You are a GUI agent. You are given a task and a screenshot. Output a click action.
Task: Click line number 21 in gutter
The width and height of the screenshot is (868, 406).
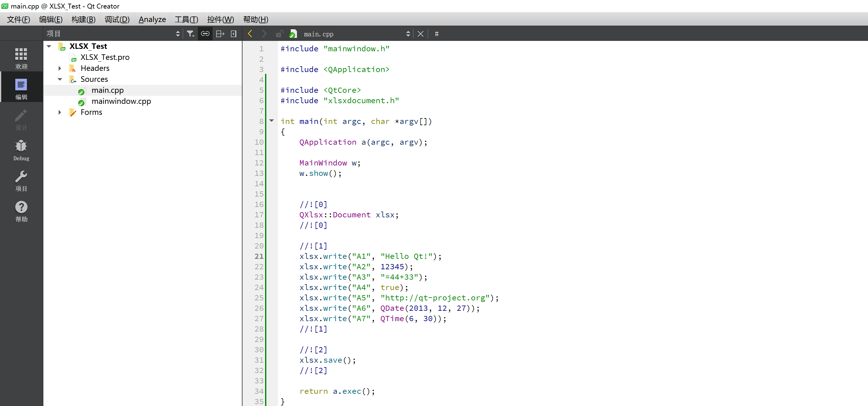[259, 256]
